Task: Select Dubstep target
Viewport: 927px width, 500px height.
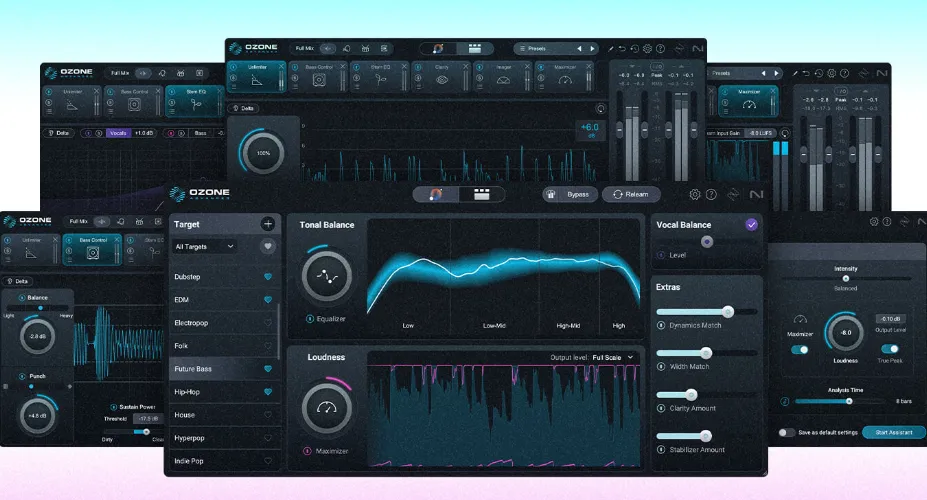Action: [223, 277]
